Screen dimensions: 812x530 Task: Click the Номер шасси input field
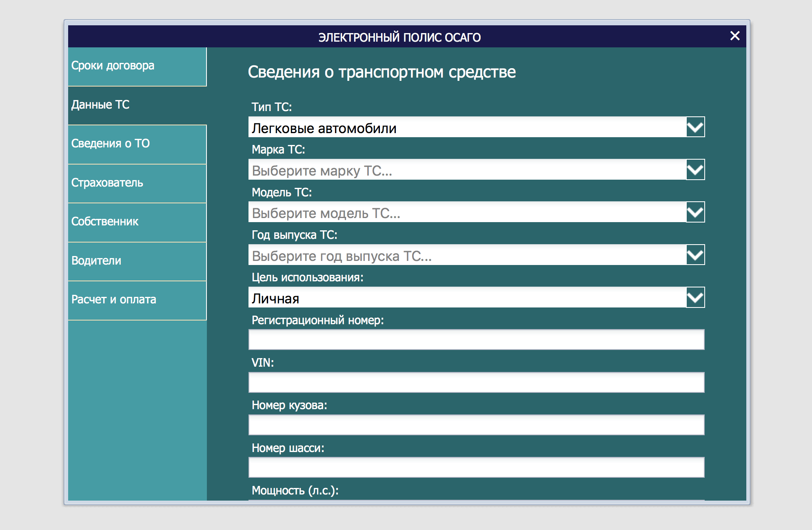(476, 468)
